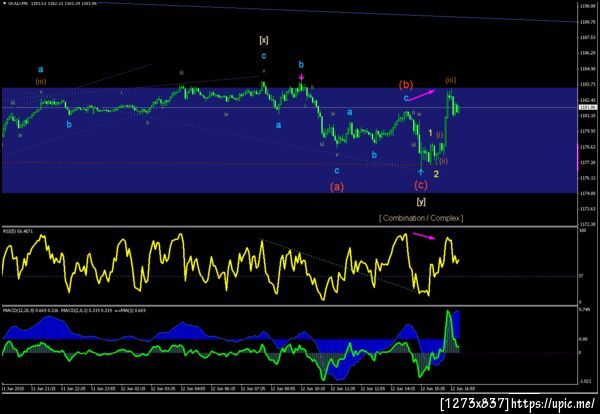
Task: Select the yellow 1 wave label
Action: (430, 133)
